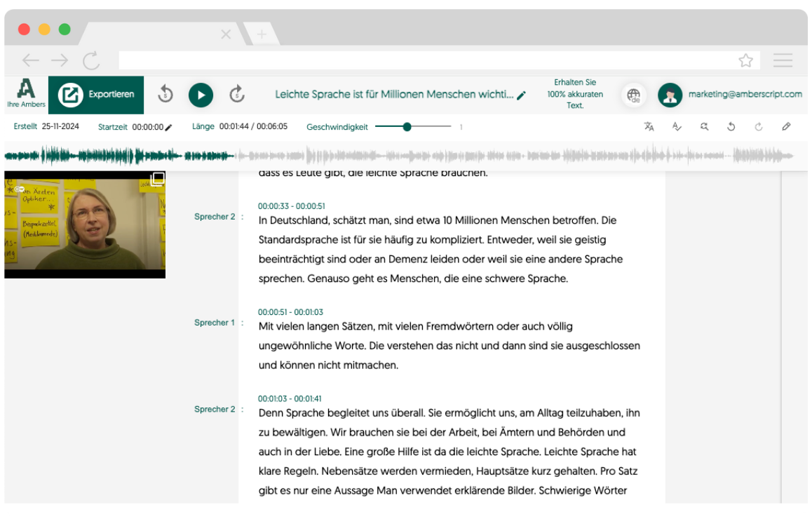The height and width of the screenshot is (517, 812).
Task: Click transcript title 'Leichte Sprache ist für Millionen'
Action: coord(394,94)
